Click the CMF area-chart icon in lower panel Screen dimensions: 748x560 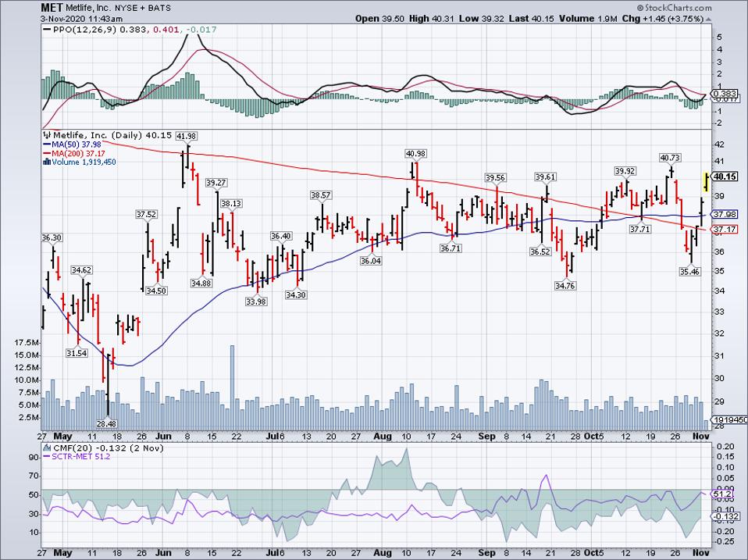click(x=47, y=446)
